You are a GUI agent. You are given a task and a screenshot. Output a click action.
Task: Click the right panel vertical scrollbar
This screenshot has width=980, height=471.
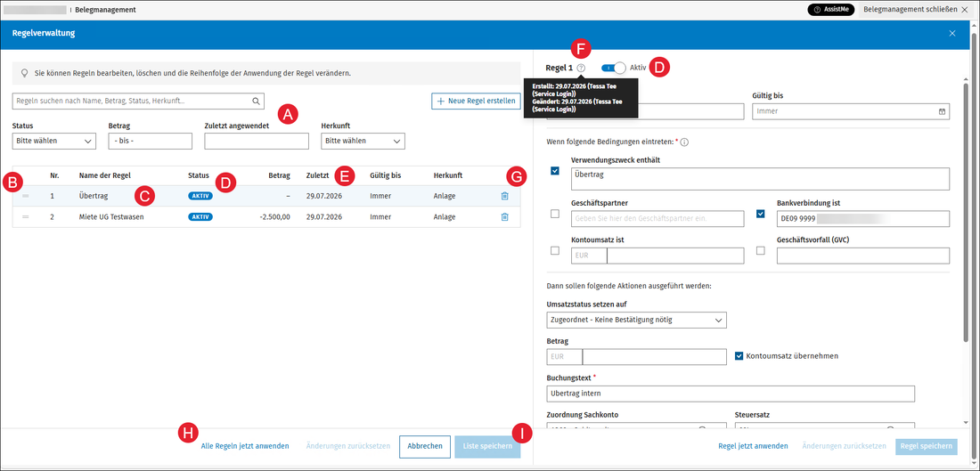pos(966,213)
